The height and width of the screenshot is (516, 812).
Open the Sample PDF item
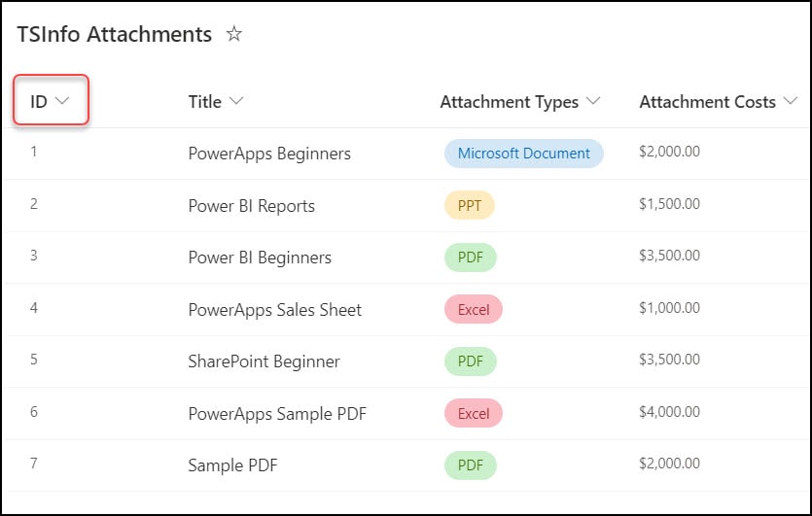[x=232, y=465]
